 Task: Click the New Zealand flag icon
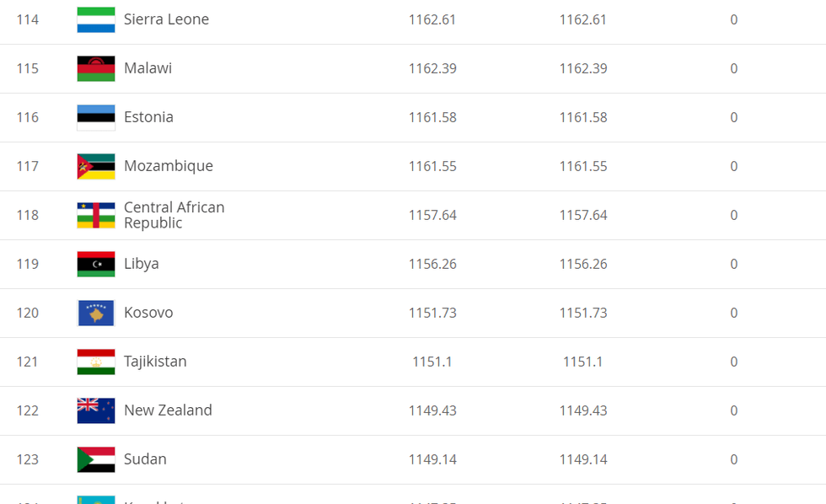96,410
